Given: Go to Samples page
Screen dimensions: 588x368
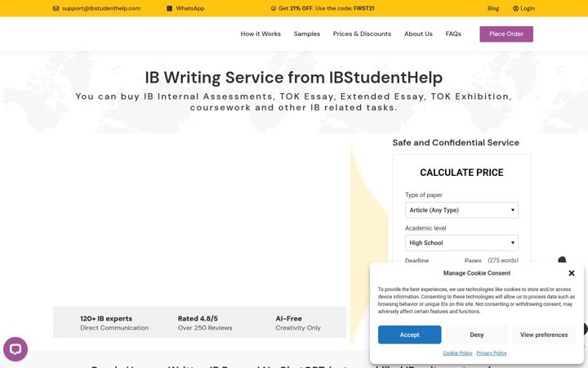Looking at the screenshot, I should click(x=307, y=34).
